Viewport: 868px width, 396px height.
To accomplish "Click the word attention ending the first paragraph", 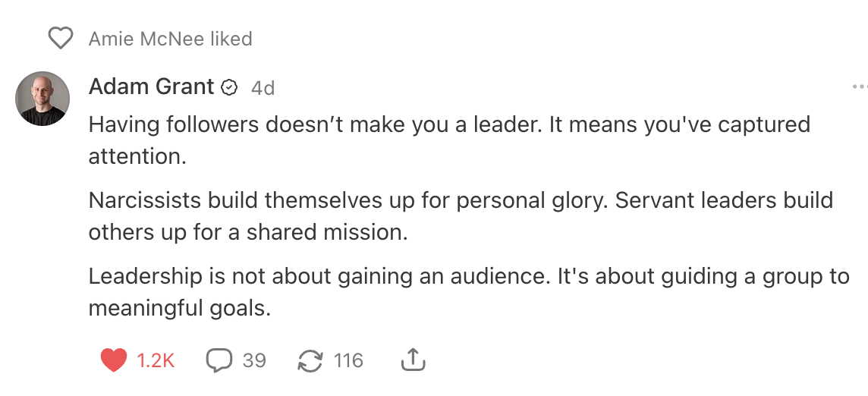I will (137, 156).
